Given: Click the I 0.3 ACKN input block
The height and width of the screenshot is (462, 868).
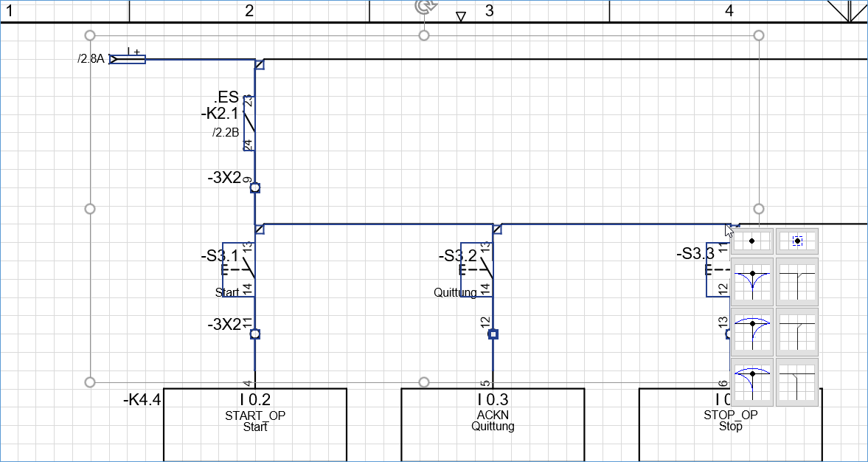Looking at the screenshot, I should (x=493, y=424).
